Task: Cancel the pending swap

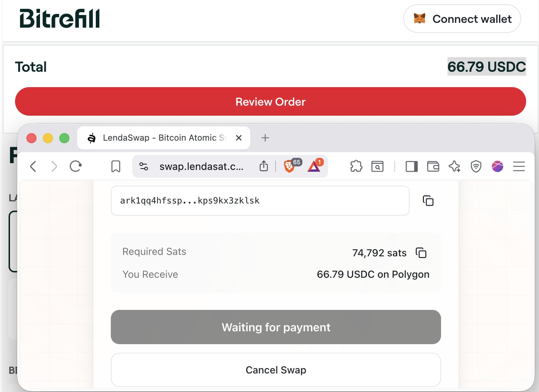Action: [276, 370]
